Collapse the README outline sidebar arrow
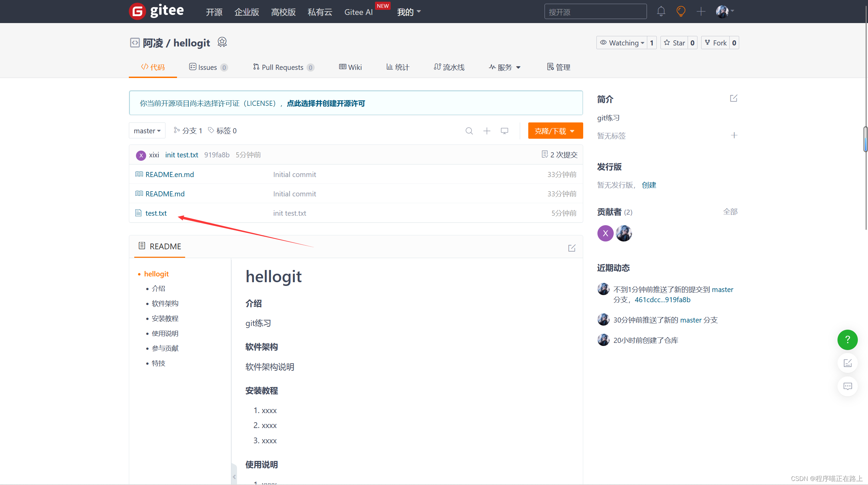 (x=234, y=477)
